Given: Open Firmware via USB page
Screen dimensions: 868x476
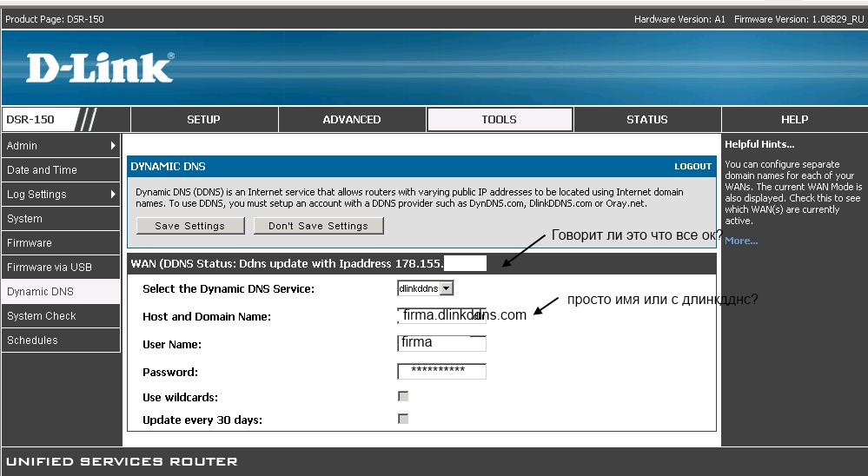Looking at the screenshot, I should (x=61, y=268).
